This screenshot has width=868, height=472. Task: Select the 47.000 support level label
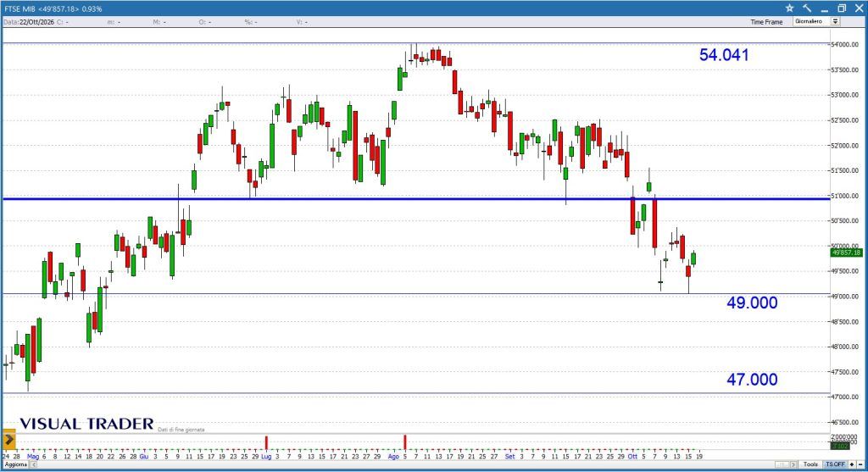[x=752, y=380]
